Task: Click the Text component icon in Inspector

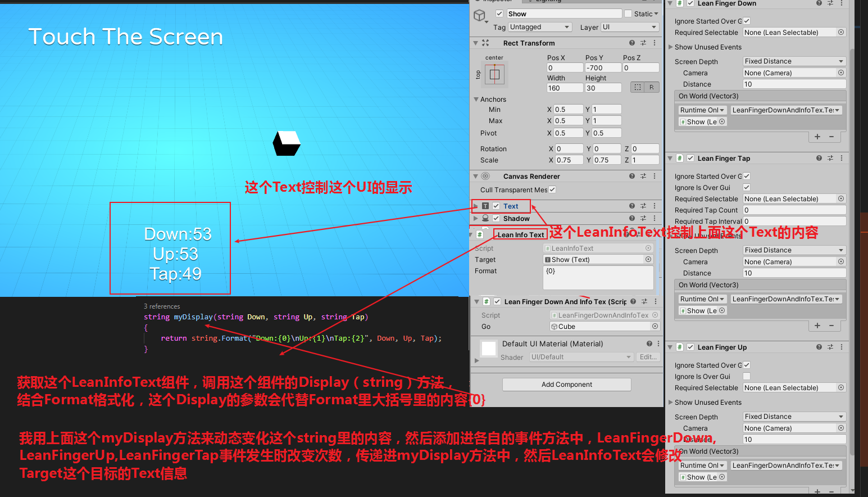Action: (485, 206)
